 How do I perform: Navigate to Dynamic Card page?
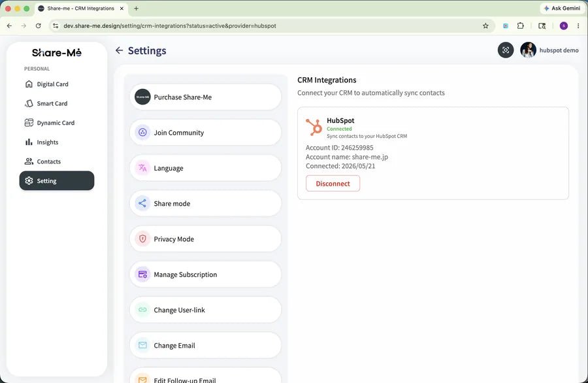[57, 123]
